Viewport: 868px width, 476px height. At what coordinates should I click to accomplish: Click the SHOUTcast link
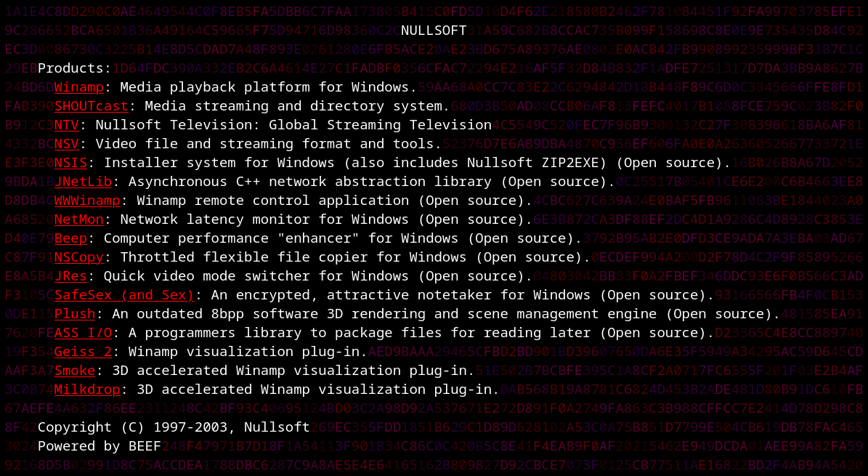pos(91,106)
